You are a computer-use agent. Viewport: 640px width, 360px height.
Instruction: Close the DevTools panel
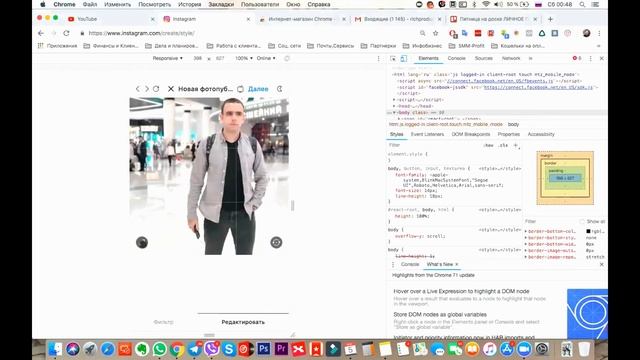pyautogui.click(x=602, y=58)
